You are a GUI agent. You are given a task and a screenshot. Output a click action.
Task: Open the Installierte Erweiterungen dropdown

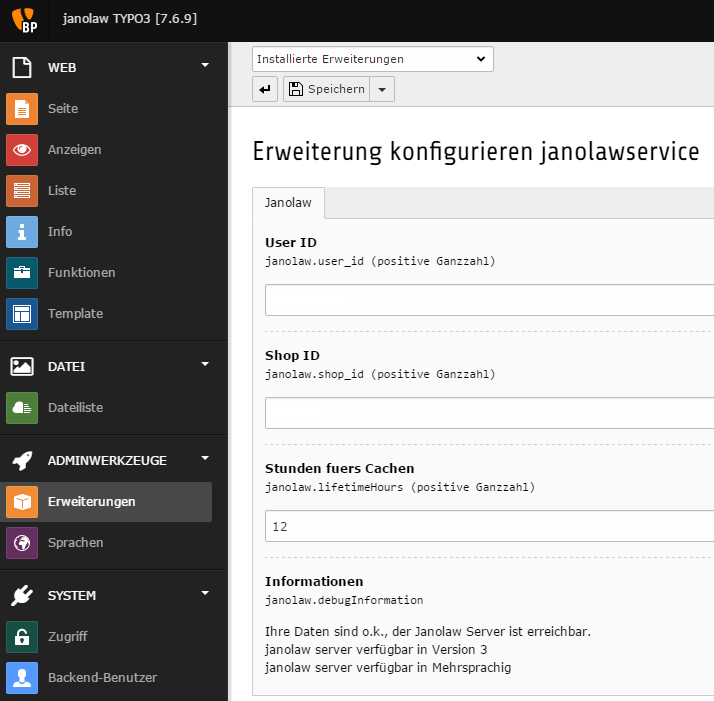372,59
